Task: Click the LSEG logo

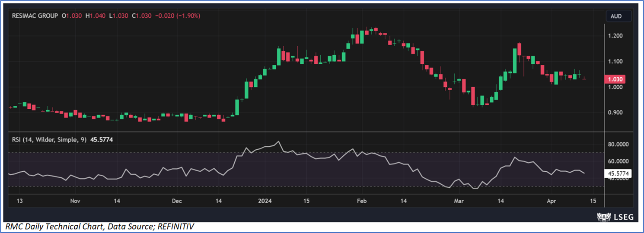Action: (x=615, y=217)
